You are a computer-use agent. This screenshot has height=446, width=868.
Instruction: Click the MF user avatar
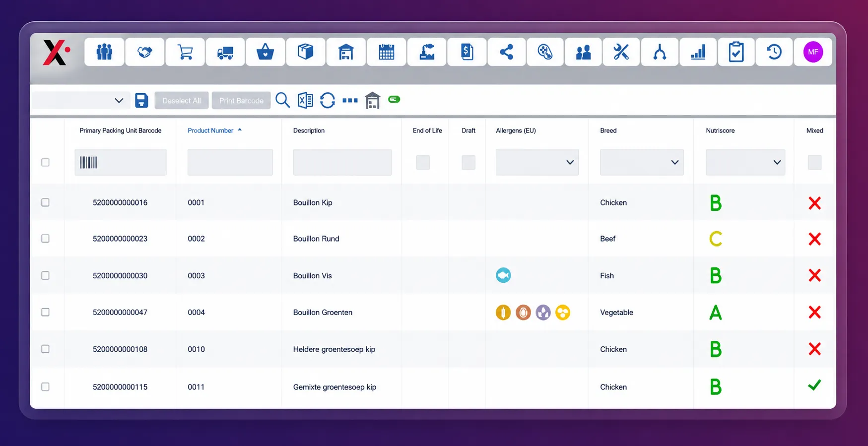point(813,52)
